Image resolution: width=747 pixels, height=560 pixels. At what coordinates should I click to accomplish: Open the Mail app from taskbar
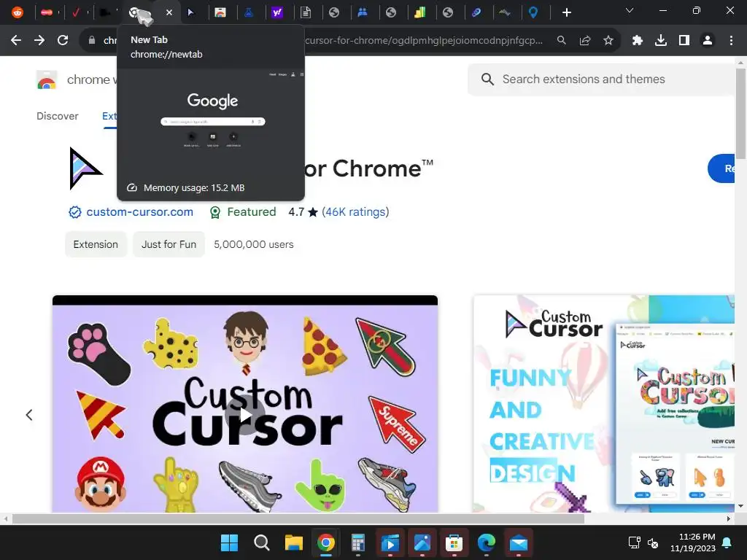click(519, 542)
